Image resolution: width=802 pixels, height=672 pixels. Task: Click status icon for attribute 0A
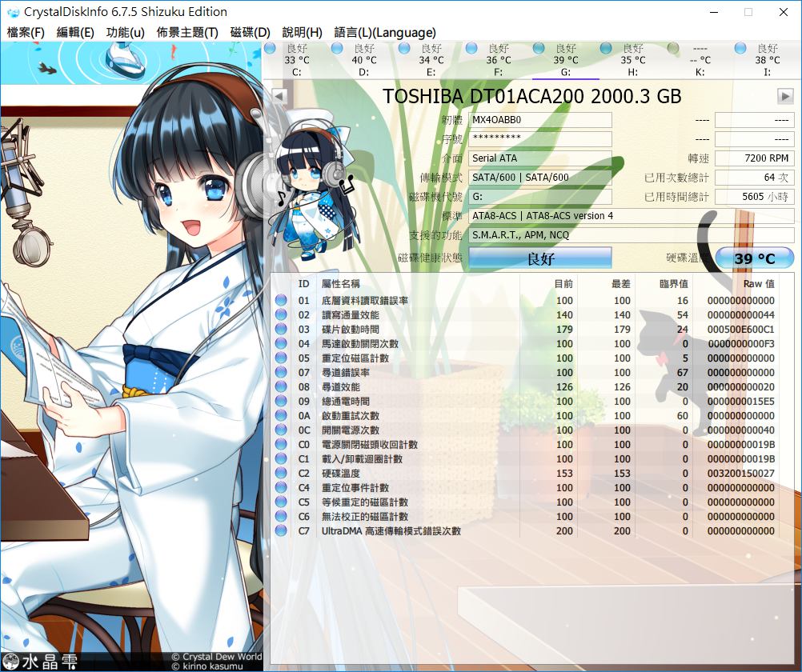(281, 416)
